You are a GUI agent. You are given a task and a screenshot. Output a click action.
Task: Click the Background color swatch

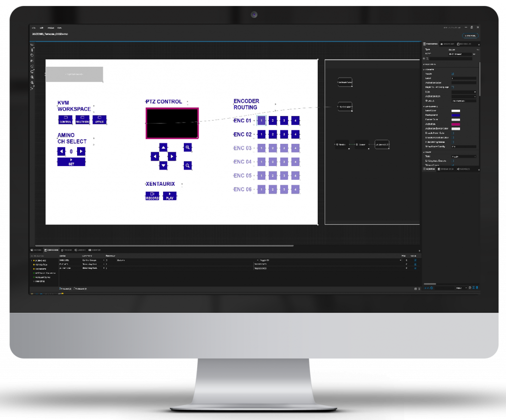tap(456, 115)
